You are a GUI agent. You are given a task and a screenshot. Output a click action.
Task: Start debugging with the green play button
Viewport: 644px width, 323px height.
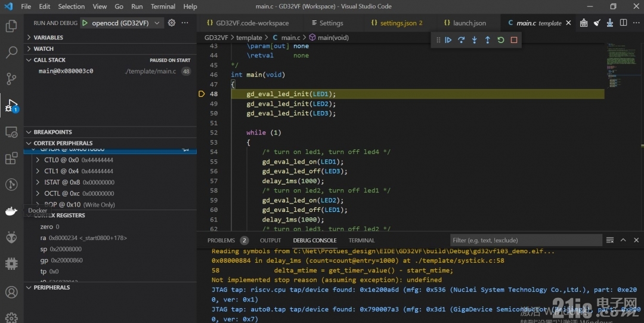(85, 23)
